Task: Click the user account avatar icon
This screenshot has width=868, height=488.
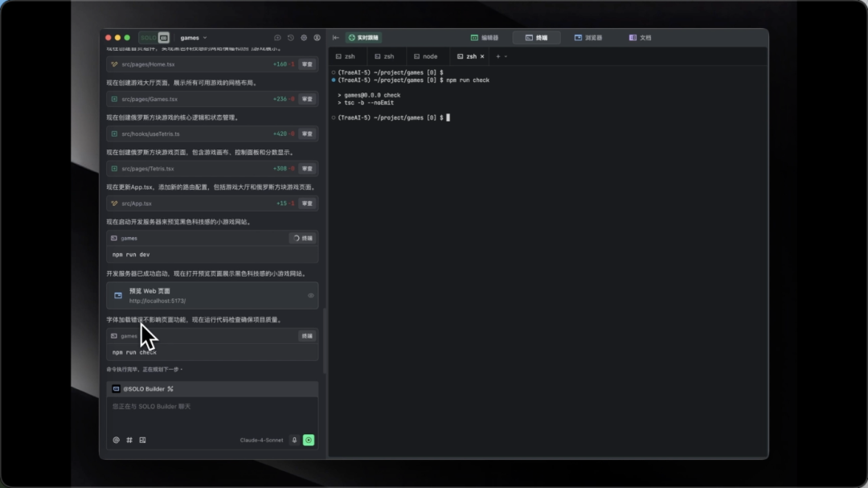Action: pos(317,38)
